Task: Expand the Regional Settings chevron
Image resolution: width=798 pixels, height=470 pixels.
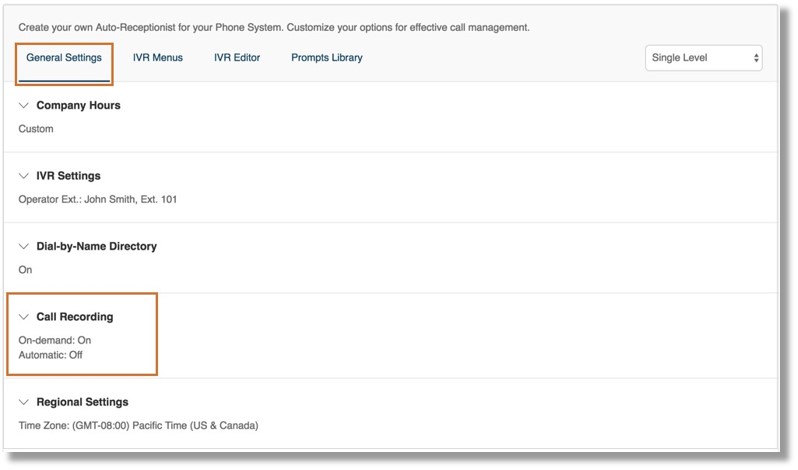Action: click(x=23, y=402)
